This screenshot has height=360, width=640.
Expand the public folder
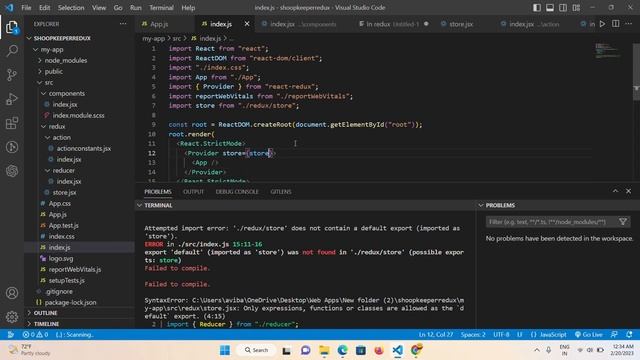tap(53, 71)
